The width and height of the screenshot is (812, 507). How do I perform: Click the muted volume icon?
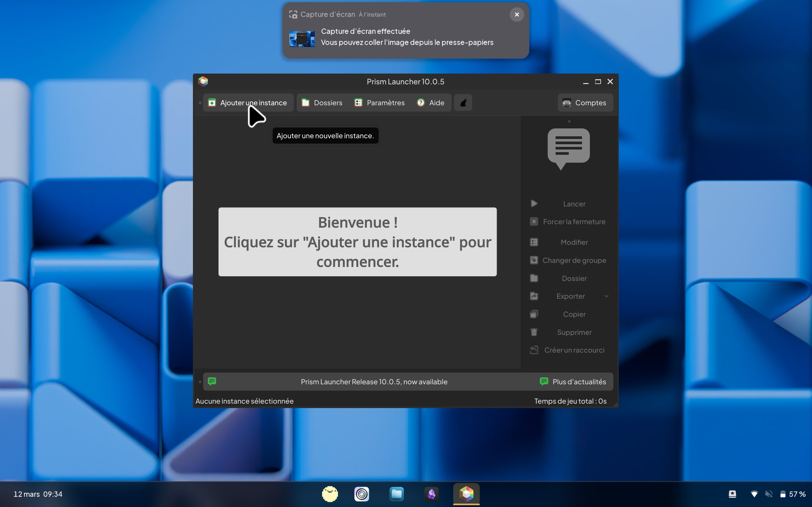[x=769, y=494]
